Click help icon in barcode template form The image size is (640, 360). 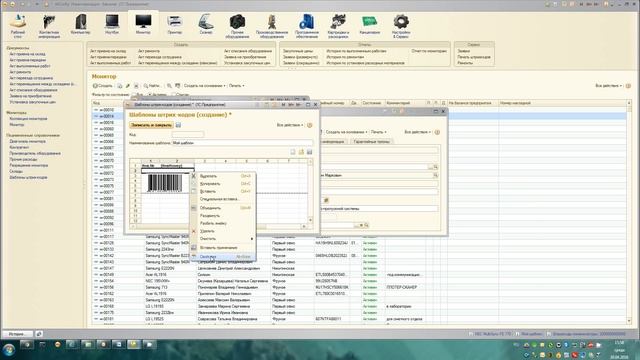[309, 125]
